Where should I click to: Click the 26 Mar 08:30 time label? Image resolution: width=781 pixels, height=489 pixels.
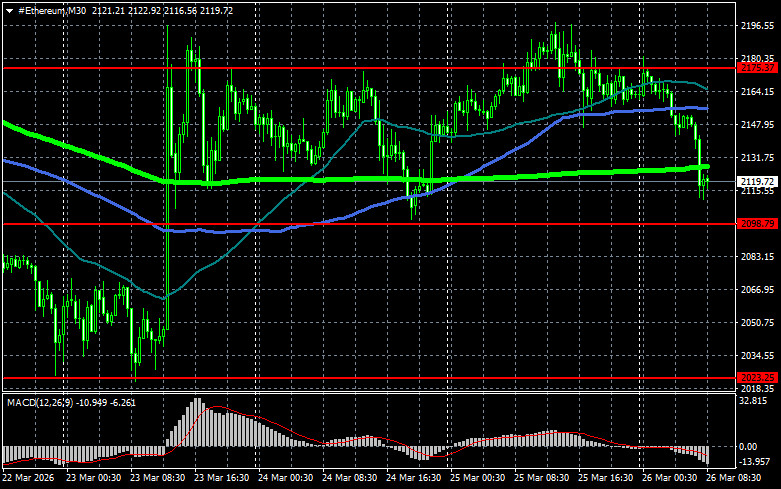click(x=734, y=478)
